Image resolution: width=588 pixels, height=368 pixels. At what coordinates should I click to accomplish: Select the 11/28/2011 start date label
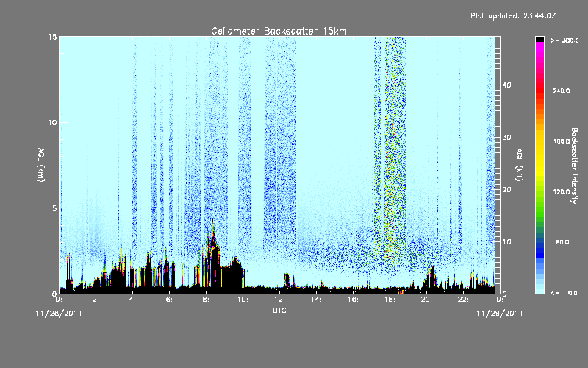tap(59, 314)
